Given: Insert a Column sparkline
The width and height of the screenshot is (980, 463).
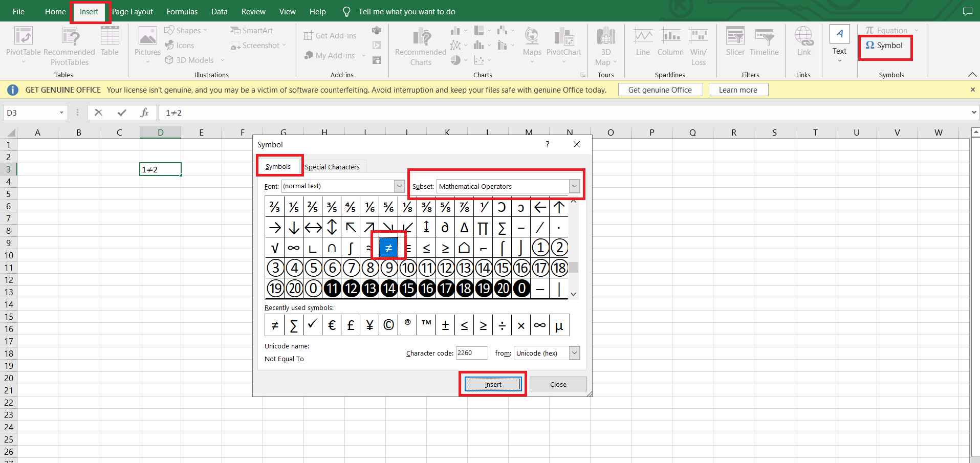Looking at the screenshot, I should [670, 41].
